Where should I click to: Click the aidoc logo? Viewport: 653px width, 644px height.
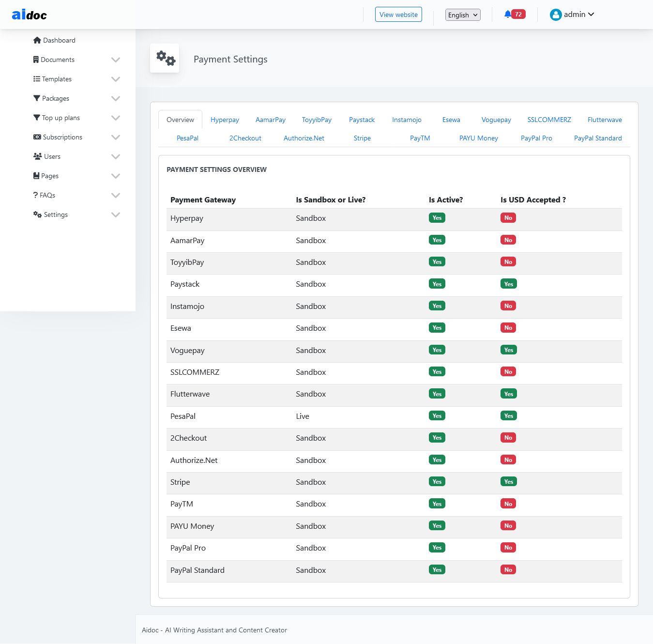click(30, 15)
